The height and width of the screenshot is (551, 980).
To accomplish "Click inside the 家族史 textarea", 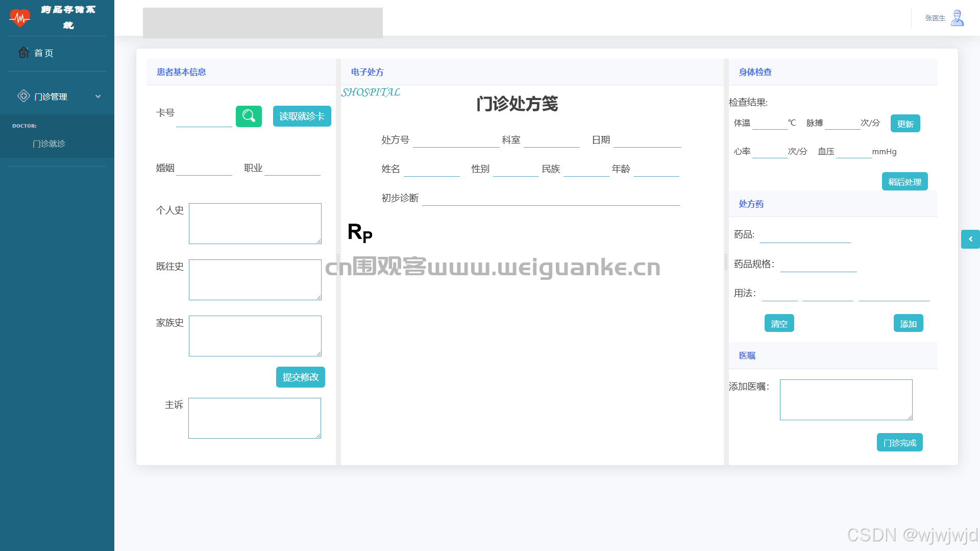I will tap(255, 336).
